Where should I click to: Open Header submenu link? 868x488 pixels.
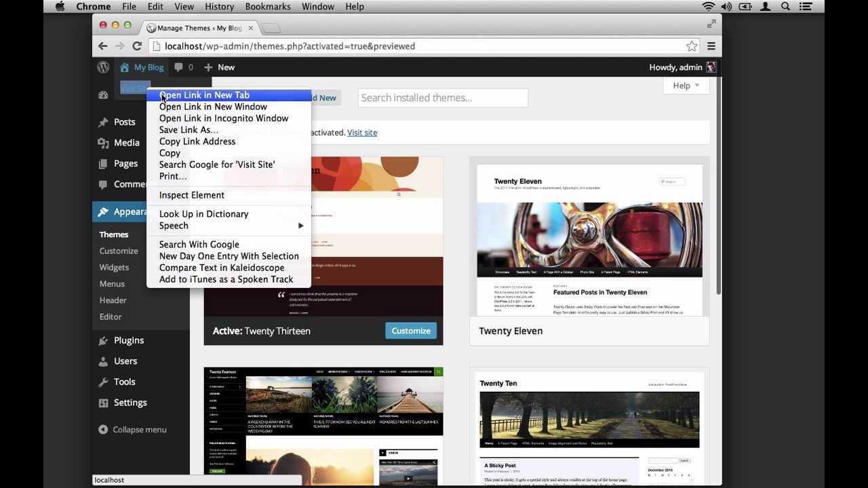[x=113, y=300]
